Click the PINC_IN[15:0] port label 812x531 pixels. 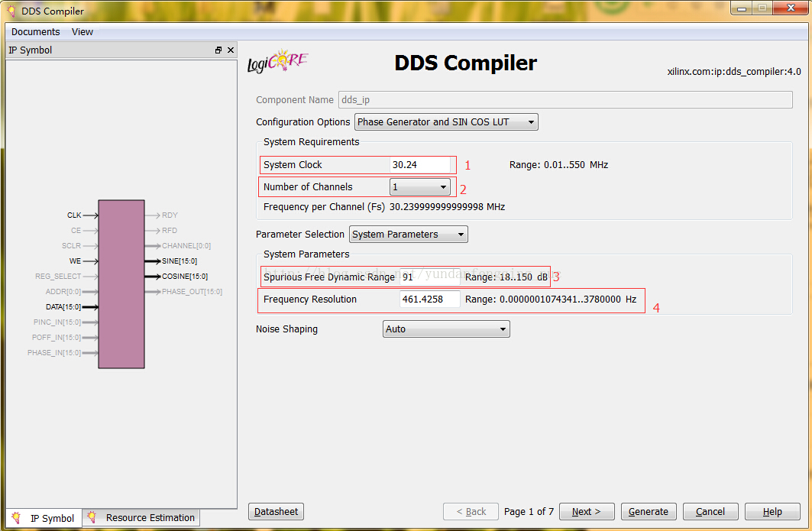pos(57,322)
